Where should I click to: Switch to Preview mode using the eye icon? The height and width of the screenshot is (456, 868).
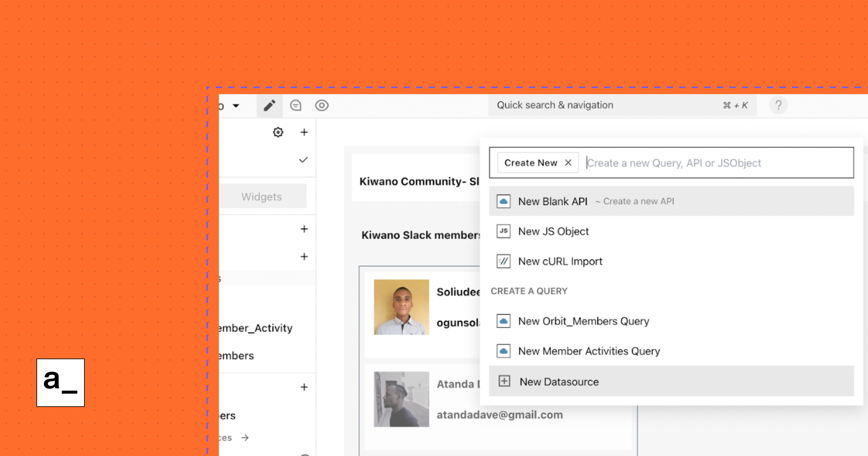pyautogui.click(x=322, y=105)
